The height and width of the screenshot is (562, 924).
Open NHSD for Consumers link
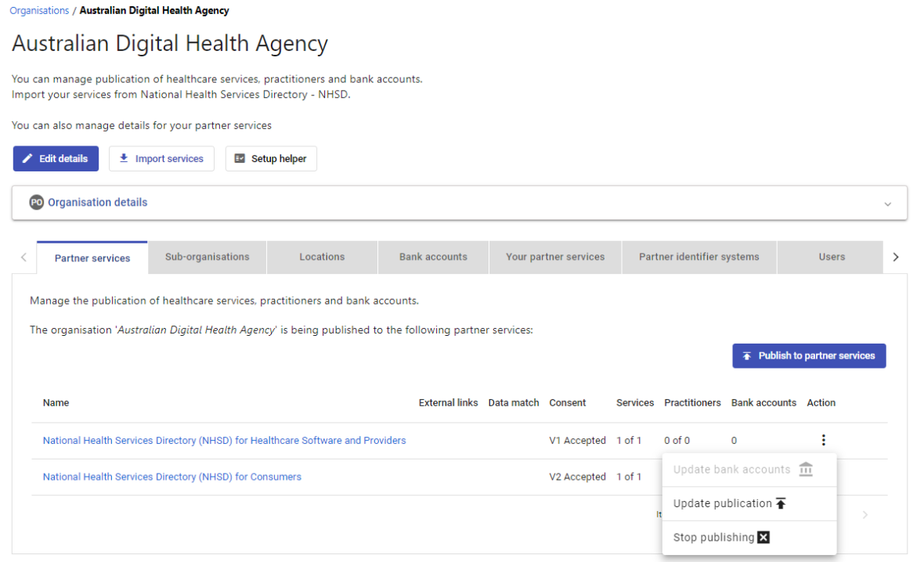[172, 477]
